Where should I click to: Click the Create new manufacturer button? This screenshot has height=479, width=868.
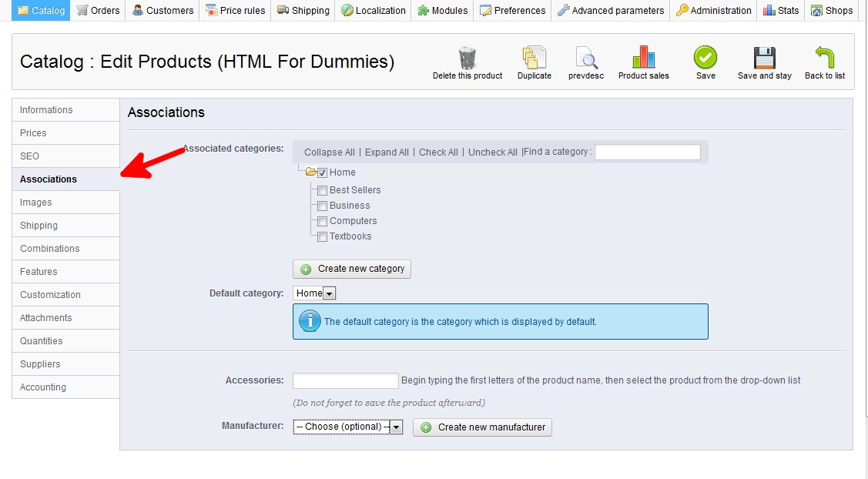click(x=482, y=427)
